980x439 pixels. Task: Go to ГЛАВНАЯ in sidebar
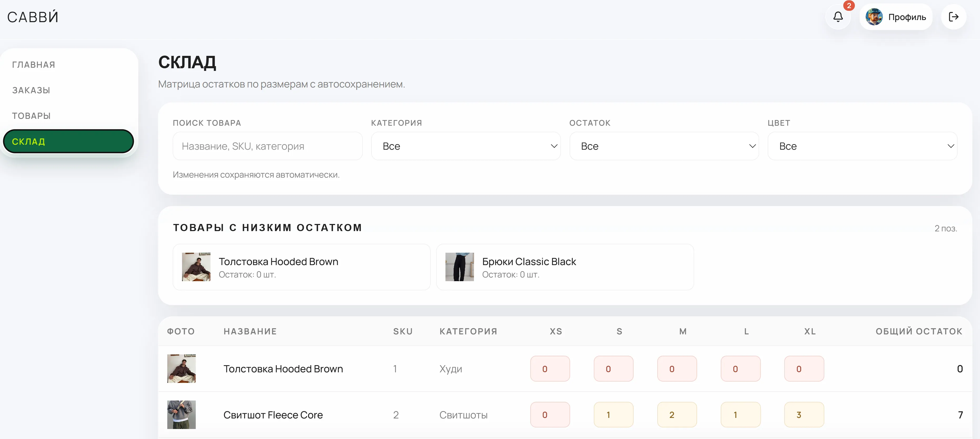pyautogui.click(x=33, y=65)
